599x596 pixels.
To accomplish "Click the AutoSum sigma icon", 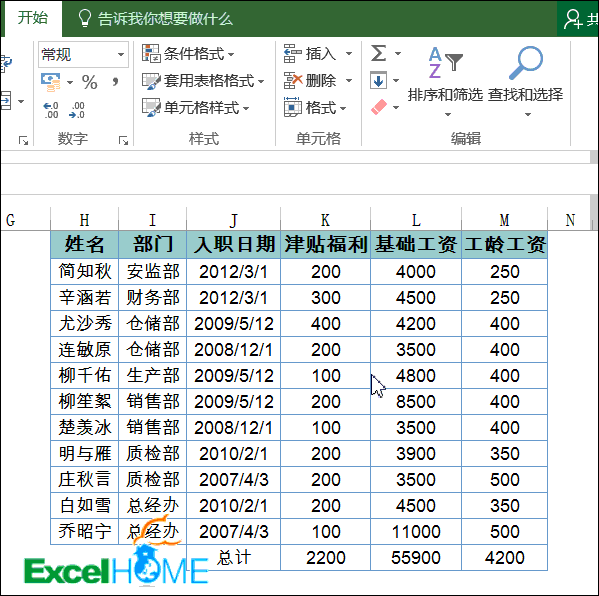I will pyautogui.click(x=379, y=53).
